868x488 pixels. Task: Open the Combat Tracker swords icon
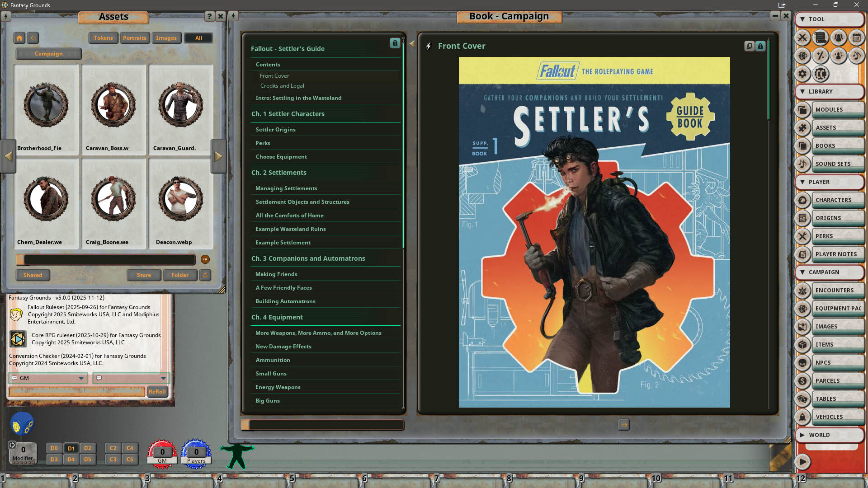tap(803, 38)
